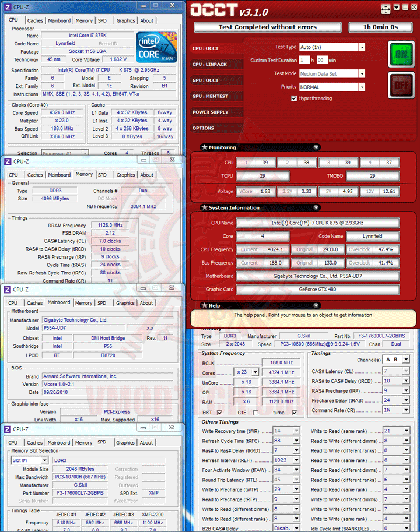Screen dimensions: 420x532
Task: Click the Monitoring star icon
Action: click(204, 147)
